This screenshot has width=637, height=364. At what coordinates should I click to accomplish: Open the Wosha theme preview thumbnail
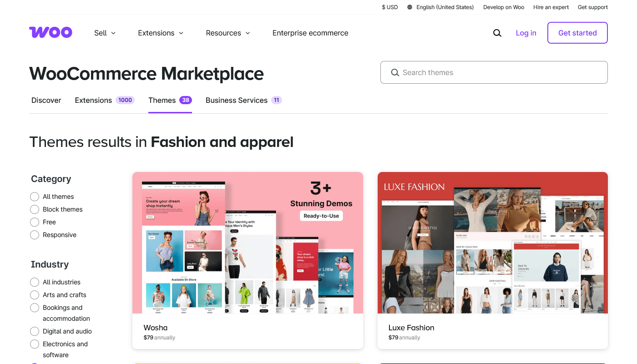248,243
